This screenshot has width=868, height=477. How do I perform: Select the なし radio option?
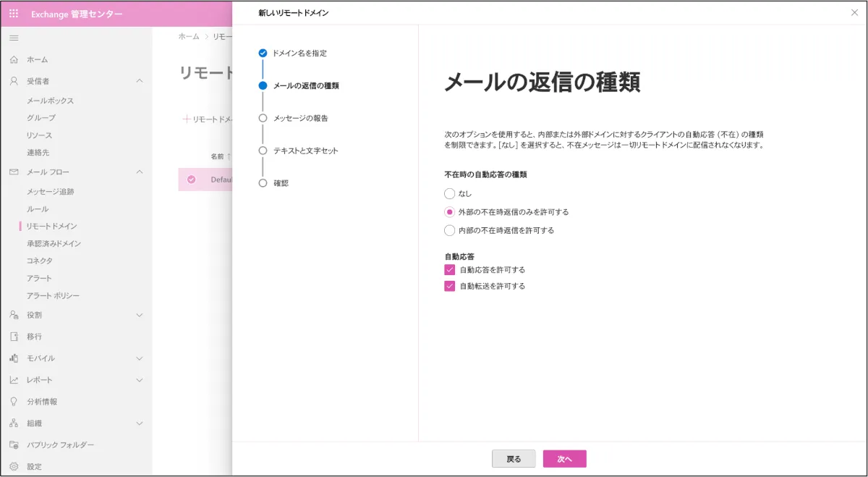449,194
